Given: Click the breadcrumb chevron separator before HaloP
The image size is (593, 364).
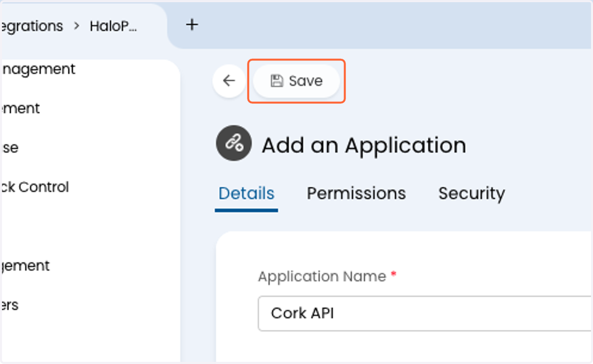Looking at the screenshot, I should (77, 26).
